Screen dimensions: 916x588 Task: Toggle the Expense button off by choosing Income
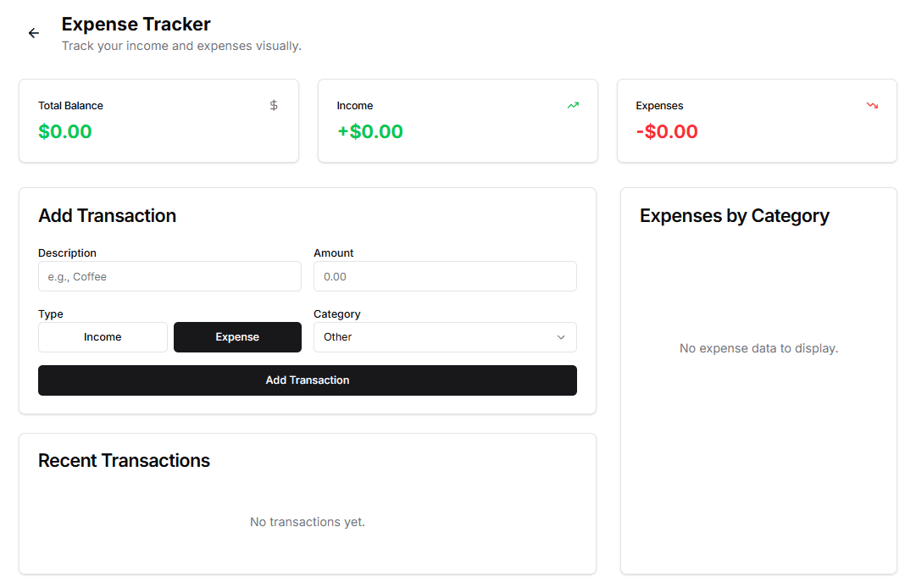coord(103,337)
